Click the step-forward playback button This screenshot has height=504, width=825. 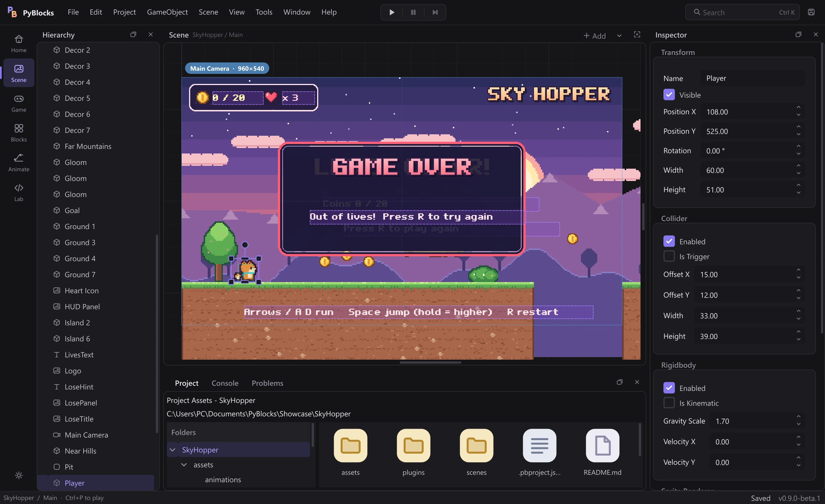tap(435, 12)
